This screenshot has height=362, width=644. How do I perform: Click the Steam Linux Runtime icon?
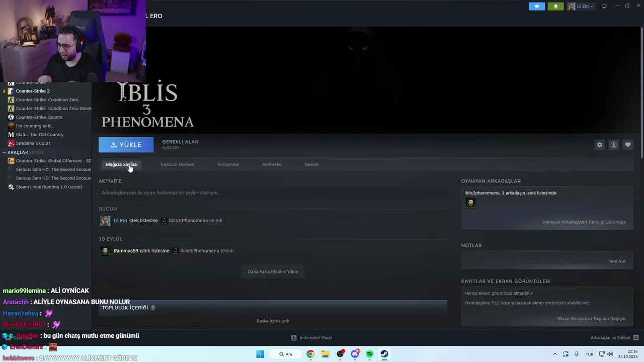click(x=11, y=187)
